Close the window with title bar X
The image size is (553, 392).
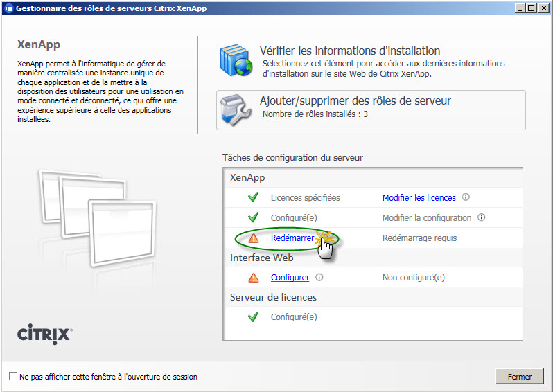543,8
